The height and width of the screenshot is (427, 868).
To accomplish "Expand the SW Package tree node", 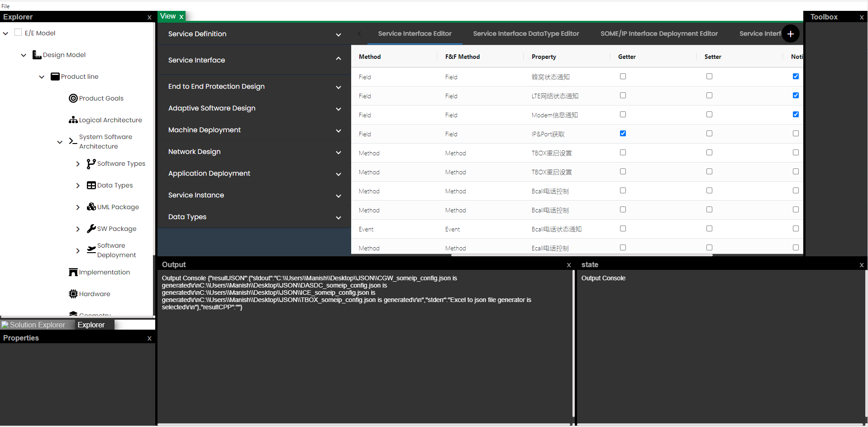I will coord(78,229).
